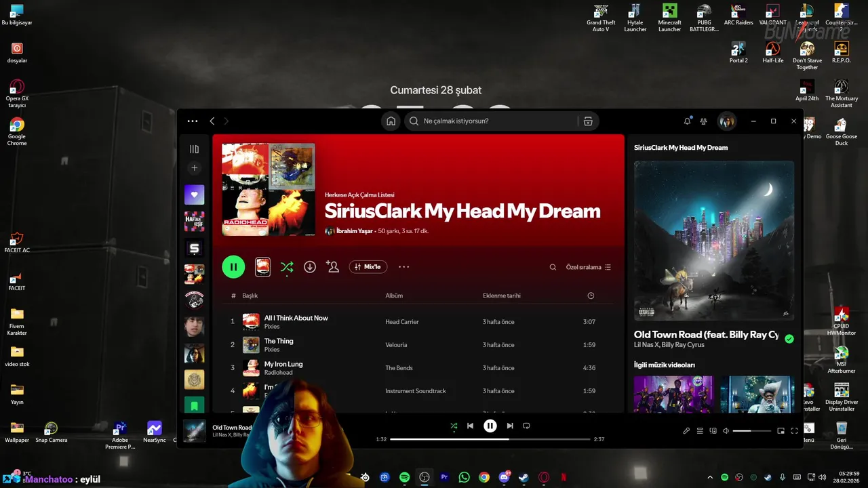Viewport: 868px width, 488px height.
Task: Open the Haftalık Keşif sidebar playlist
Action: [194, 221]
